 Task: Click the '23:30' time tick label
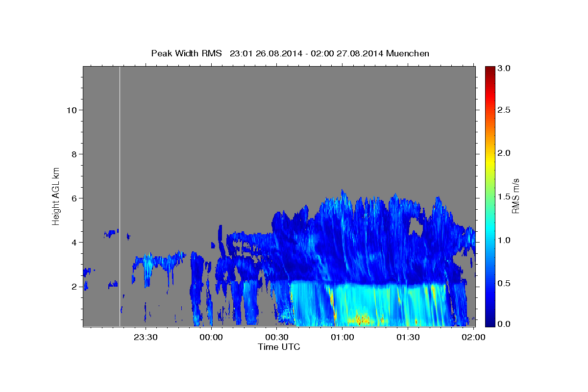point(146,337)
